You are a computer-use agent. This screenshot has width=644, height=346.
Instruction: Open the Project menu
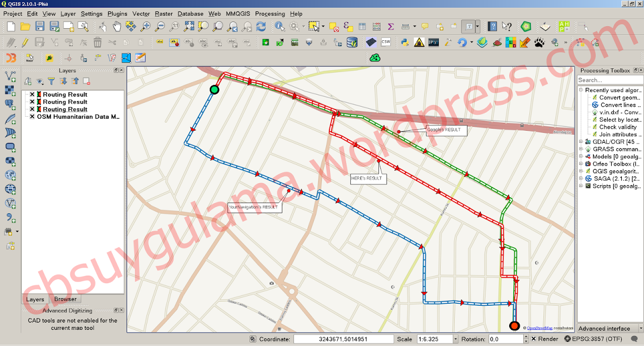tap(13, 14)
